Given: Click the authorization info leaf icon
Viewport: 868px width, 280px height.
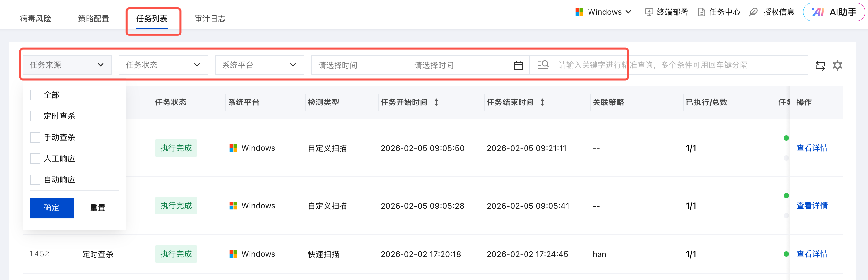Looking at the screenshot, I should [753, 12].
